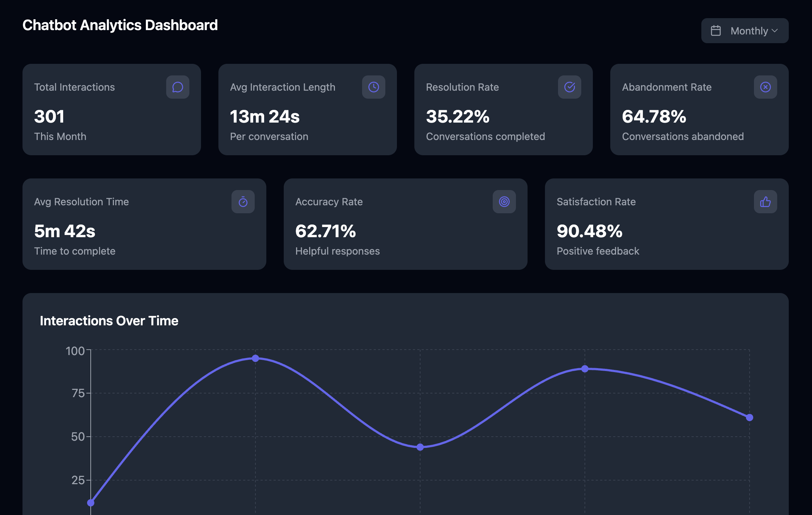Click the calendar icon beside Monthly
Screen dimensions: 812x515
click(x=715, y=31)
